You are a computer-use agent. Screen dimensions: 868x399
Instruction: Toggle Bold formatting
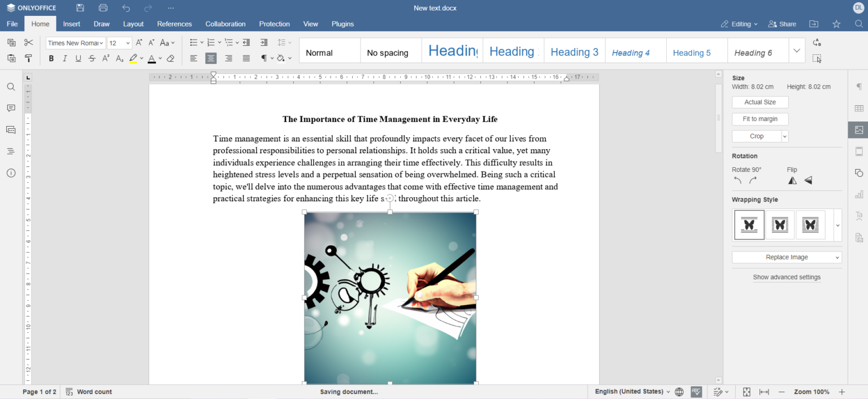(51, 59)
